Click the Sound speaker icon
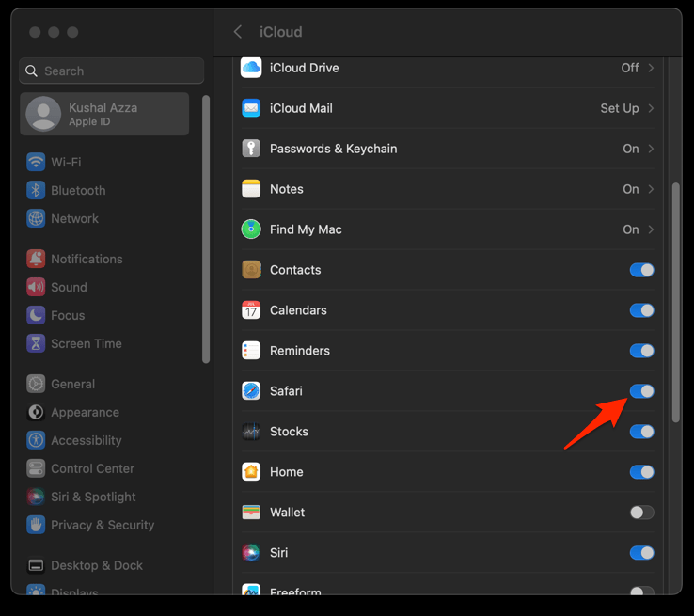The image size is (694, 616). [36, 287]
